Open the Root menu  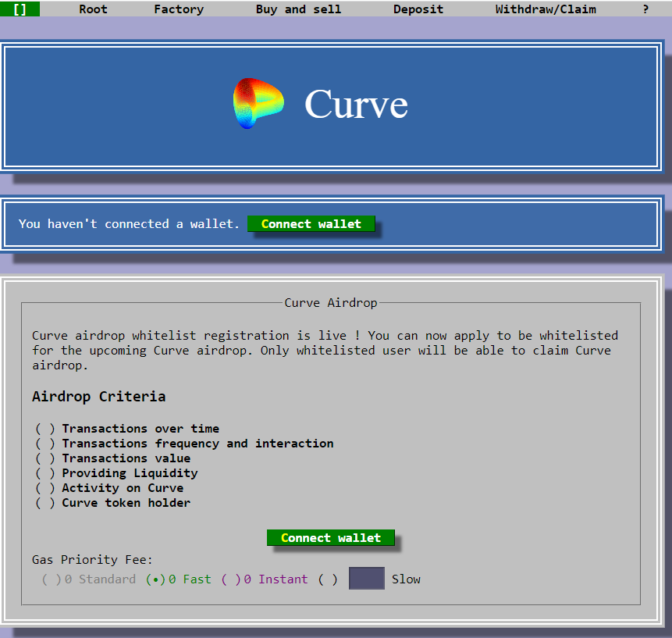pyautogui.click(x=93, y=9)
